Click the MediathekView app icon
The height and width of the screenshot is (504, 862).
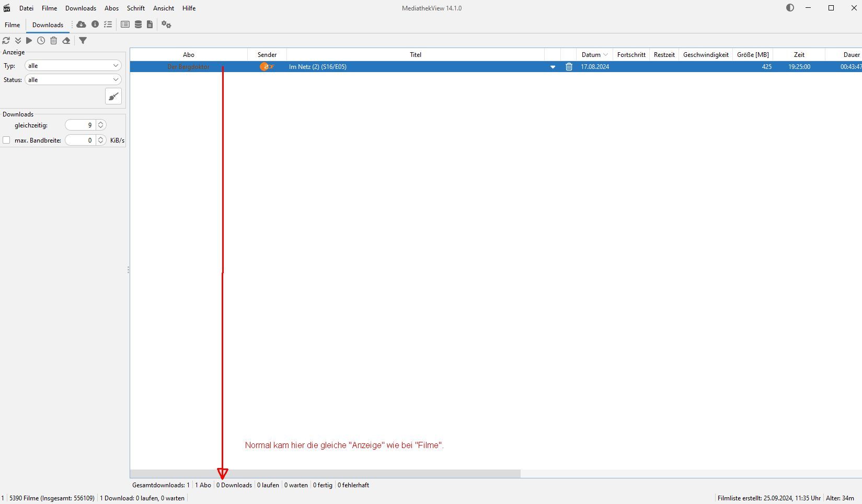click(x=7, y=8)
